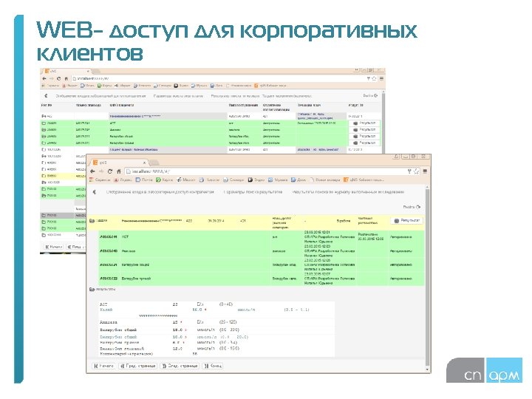
Task: Click the След. страница pagination button
Action: (x=180, y=366)
